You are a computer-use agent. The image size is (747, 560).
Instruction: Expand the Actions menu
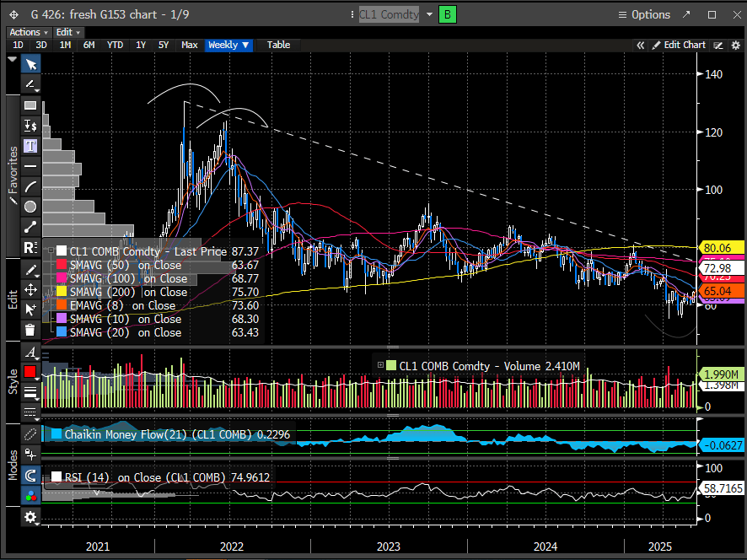pyautogui.click(x=28, y=32)
